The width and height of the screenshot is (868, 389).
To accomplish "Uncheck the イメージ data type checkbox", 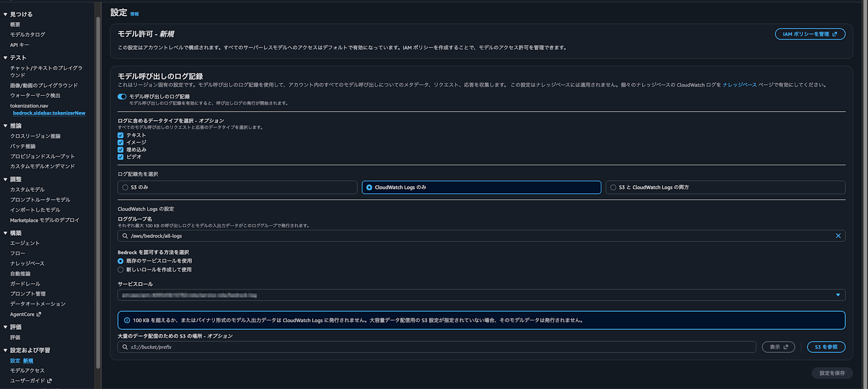I will pyautogui.click(x=121, y=143).
